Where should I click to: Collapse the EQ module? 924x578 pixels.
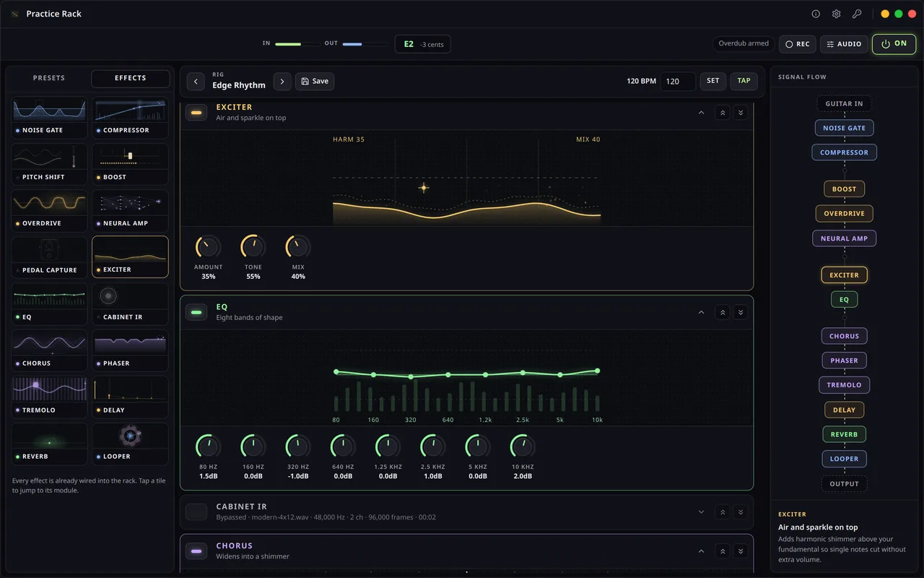[x=701, y=312]
